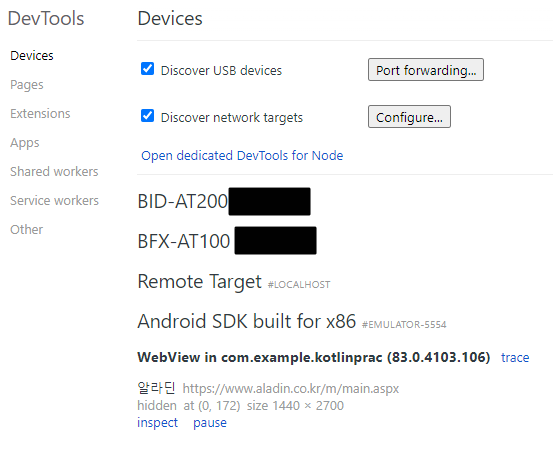Viewport: 553px width, 455px height.
Task: Click Android SDK built for x86 heading
Action: [247, 321]
